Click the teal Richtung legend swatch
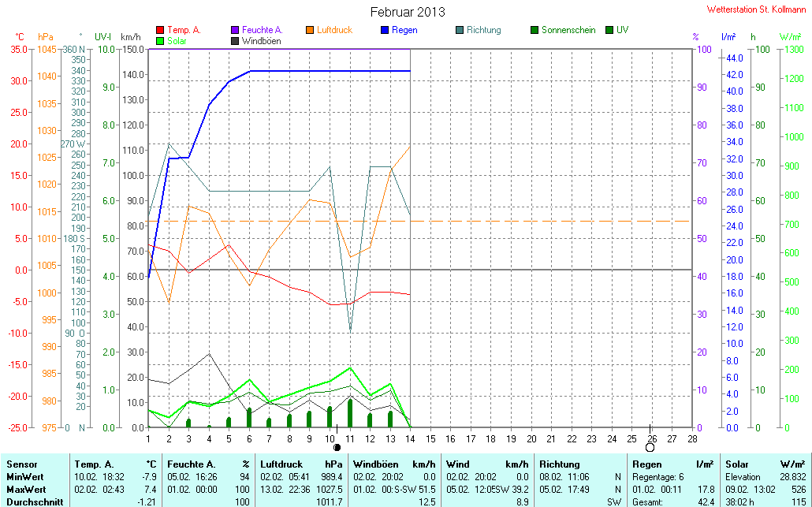 coord(460,30)
